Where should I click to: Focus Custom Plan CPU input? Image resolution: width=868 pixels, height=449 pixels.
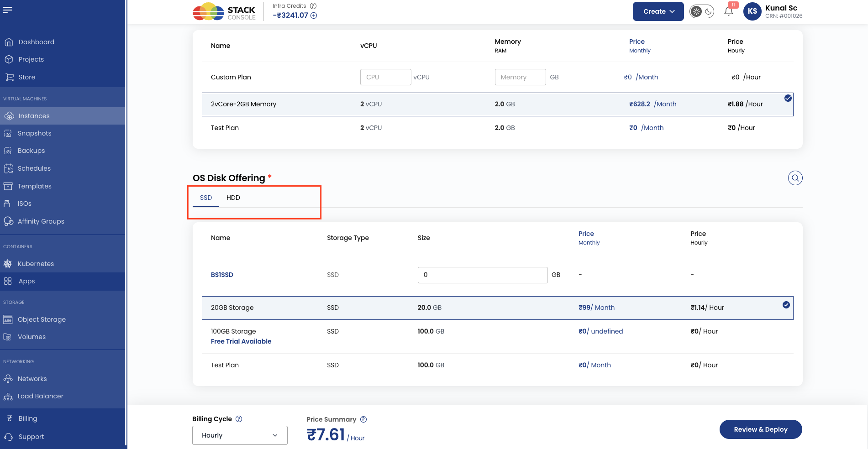click(x=385, y=77)
